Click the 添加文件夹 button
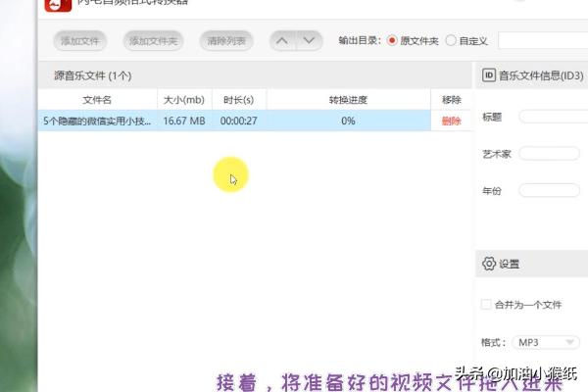Image resolution: width=588 pixels, height=392 pixels. (153, 40)
